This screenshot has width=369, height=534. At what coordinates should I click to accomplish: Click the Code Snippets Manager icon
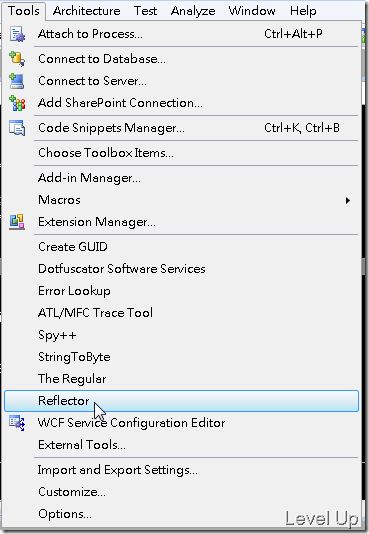[x=17, y=128]
